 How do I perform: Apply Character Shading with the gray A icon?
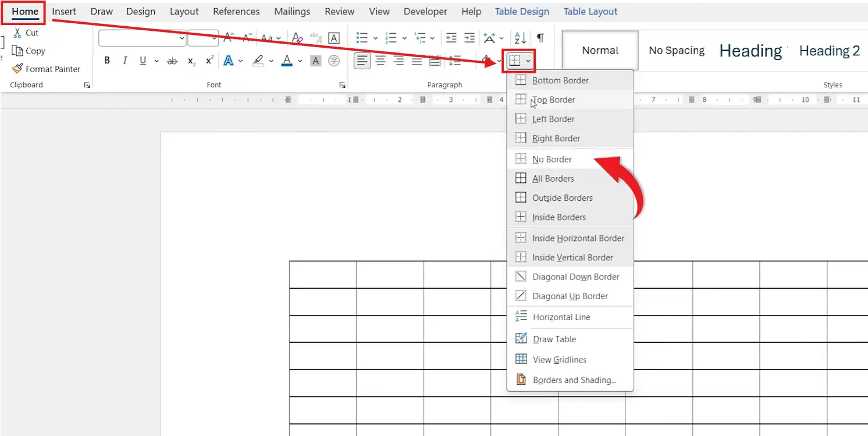point(315,61)
